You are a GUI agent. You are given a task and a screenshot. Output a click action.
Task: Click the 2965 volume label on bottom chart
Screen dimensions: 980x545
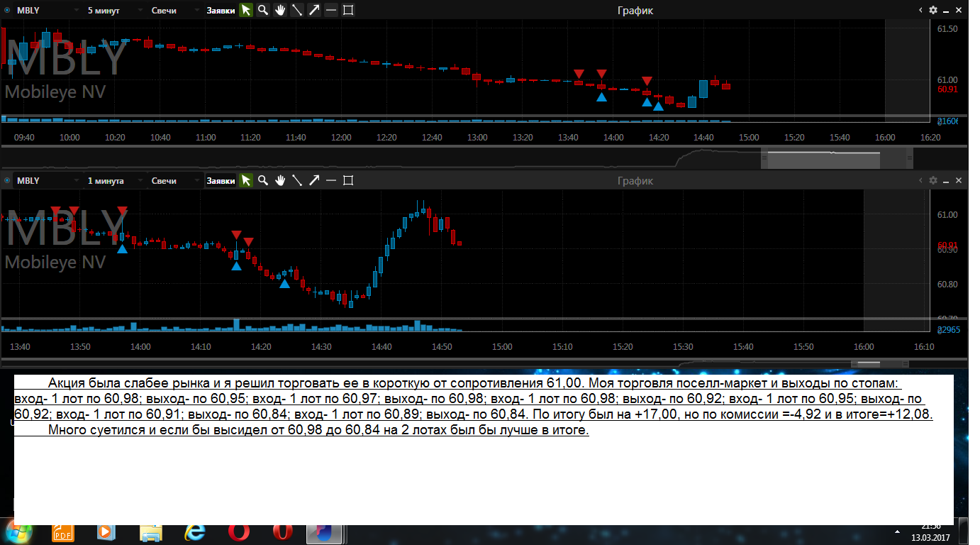[x=949, y=331]
